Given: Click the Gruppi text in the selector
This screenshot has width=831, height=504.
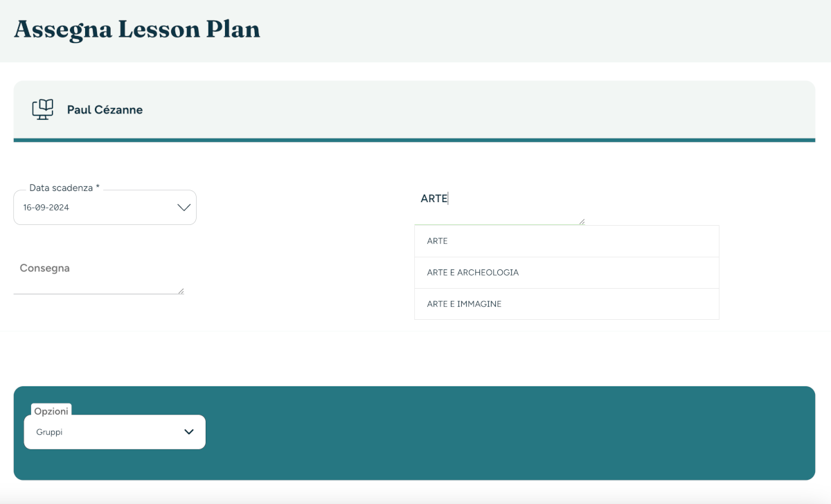Looking at the screenshot, I should (49, 432).
